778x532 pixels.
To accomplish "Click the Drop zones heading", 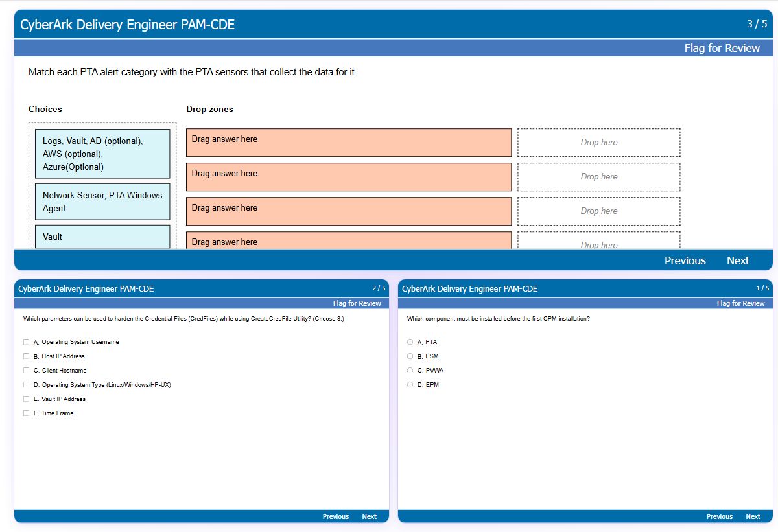I will (x=209, y=109).
